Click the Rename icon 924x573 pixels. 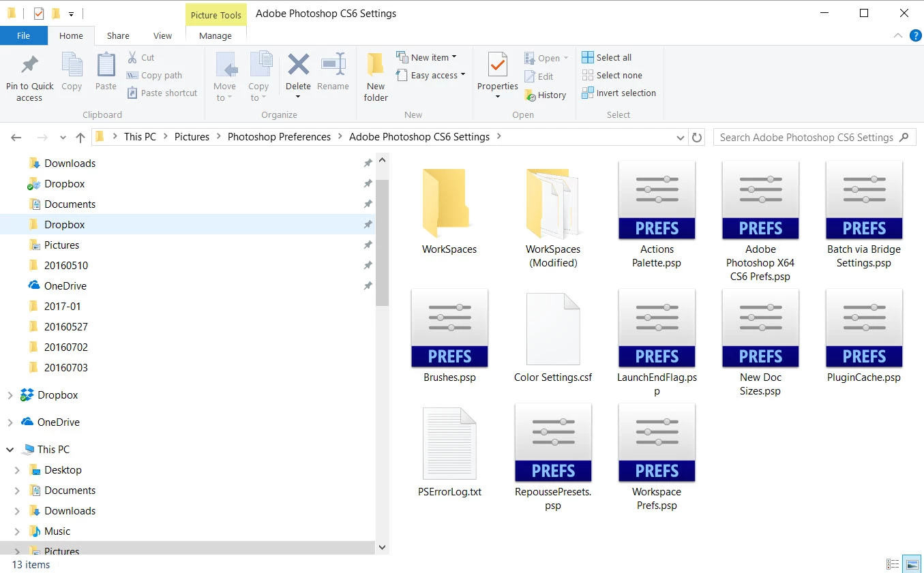tap(333, 65)
